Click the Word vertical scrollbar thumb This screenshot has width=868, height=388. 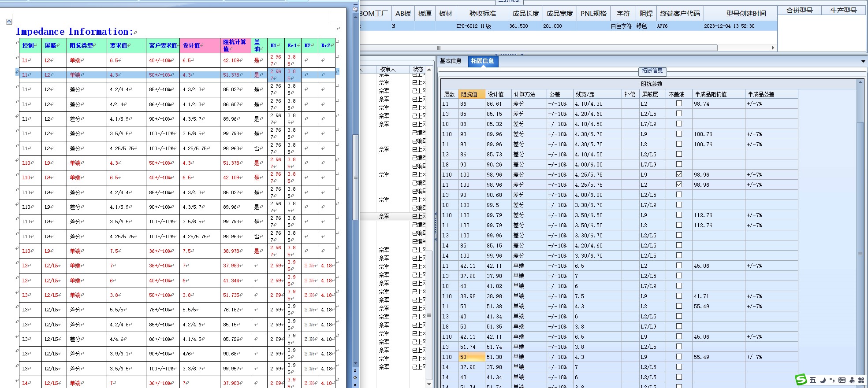355,177
